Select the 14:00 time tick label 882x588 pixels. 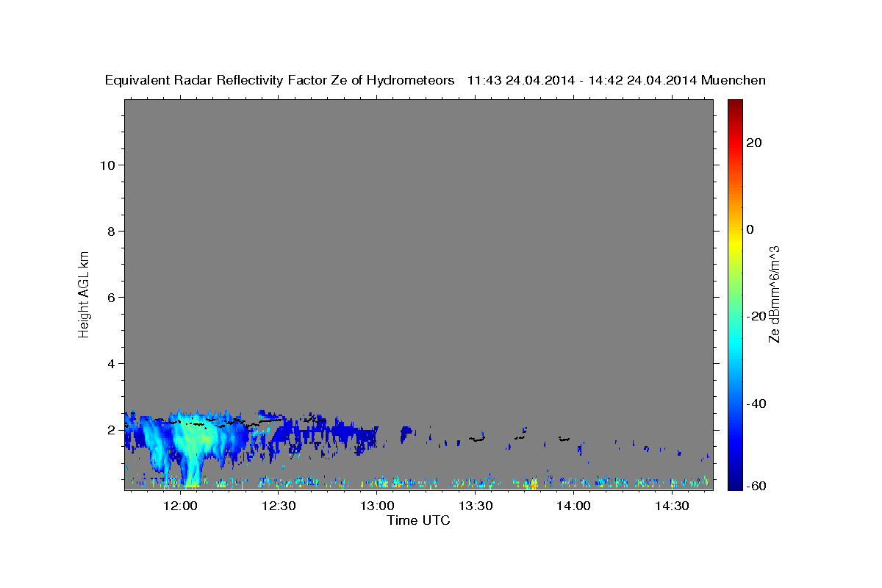coord(573,506)
